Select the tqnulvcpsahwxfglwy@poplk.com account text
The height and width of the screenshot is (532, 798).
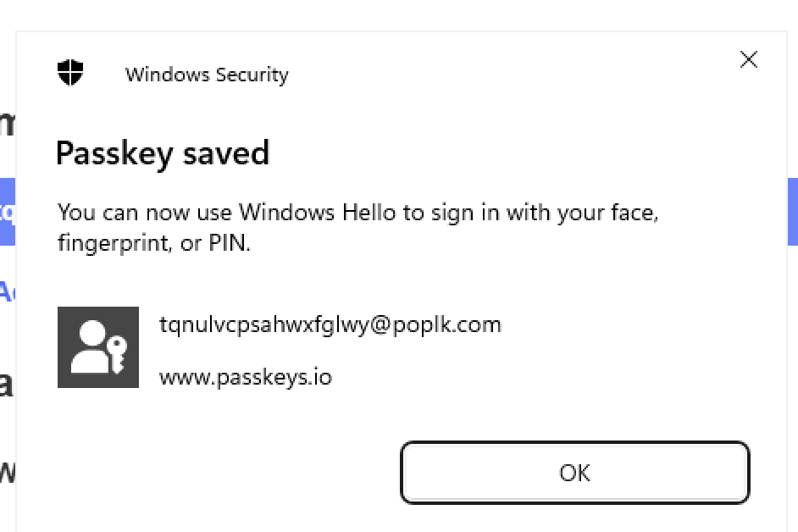tap(330, 324)
